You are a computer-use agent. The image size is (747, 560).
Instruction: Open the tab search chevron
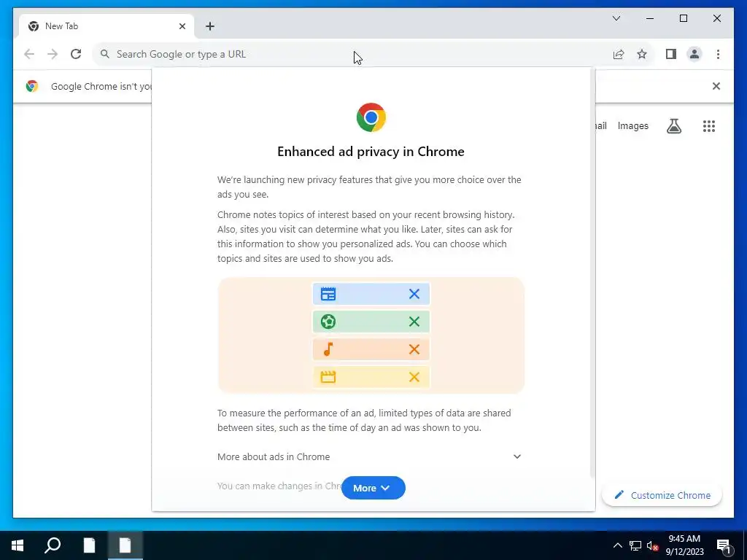coord(616,18)
